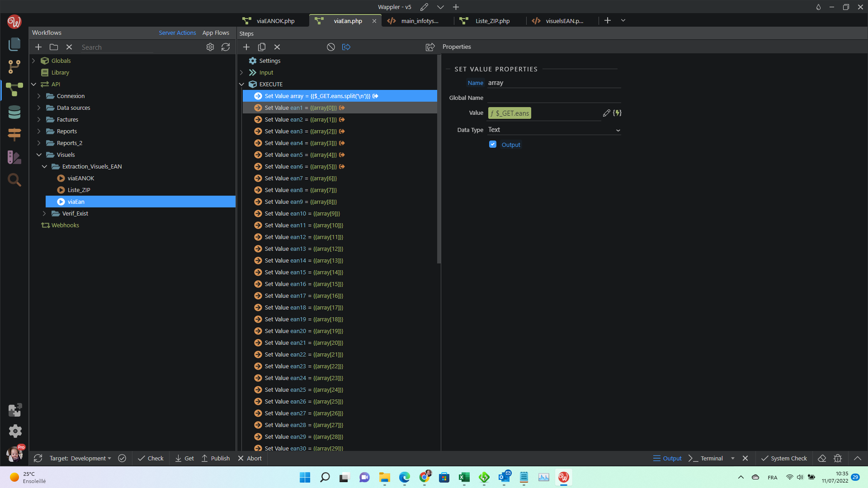Select the App Flows tab
The image size is (868, 488).
click(216, 33)
